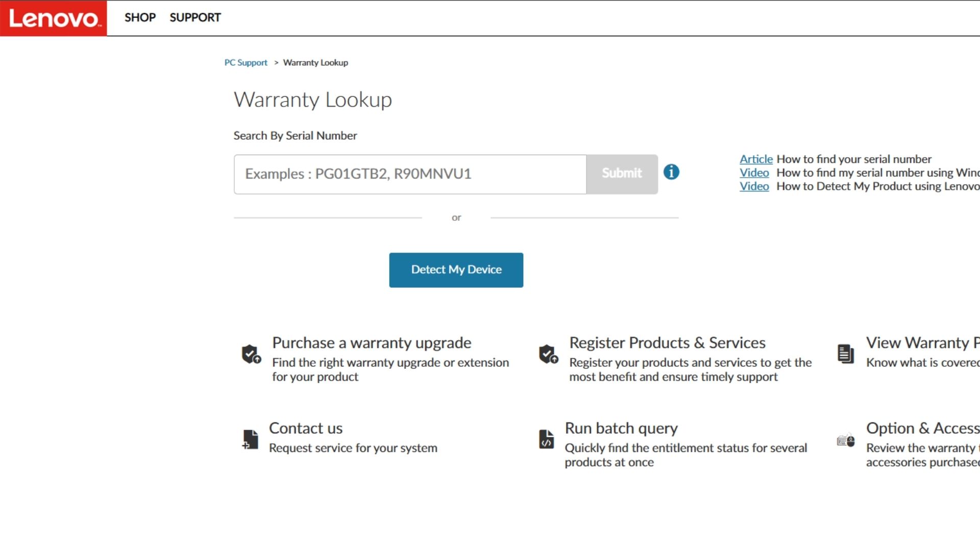Viewport: 980px width, 551px height.
Task: Click into the serial number search field
Action: click(410, 174)
